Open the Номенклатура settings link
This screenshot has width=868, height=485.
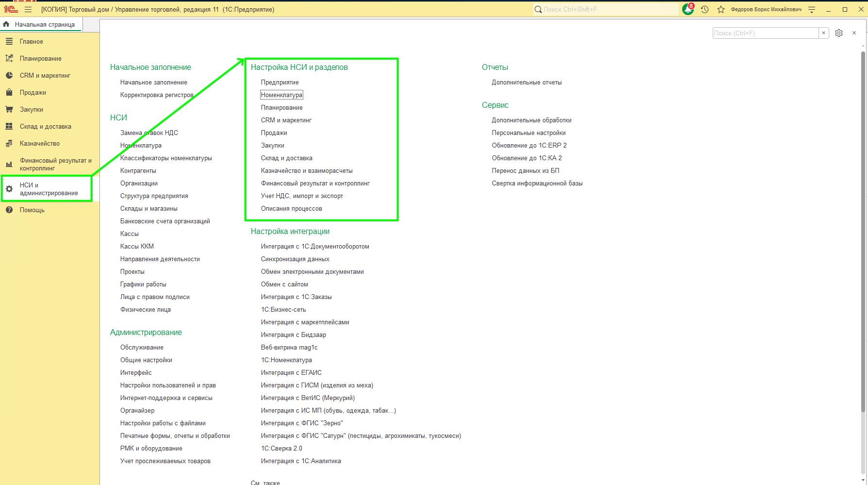281,95
